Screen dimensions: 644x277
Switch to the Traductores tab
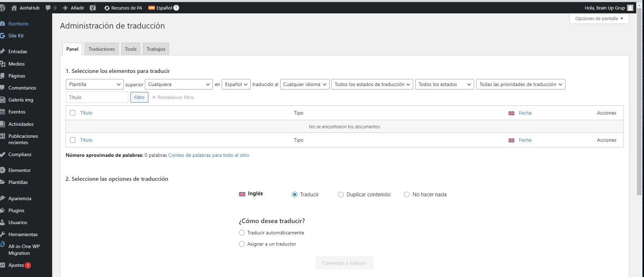pyautogui.click(x=102, y=49)
